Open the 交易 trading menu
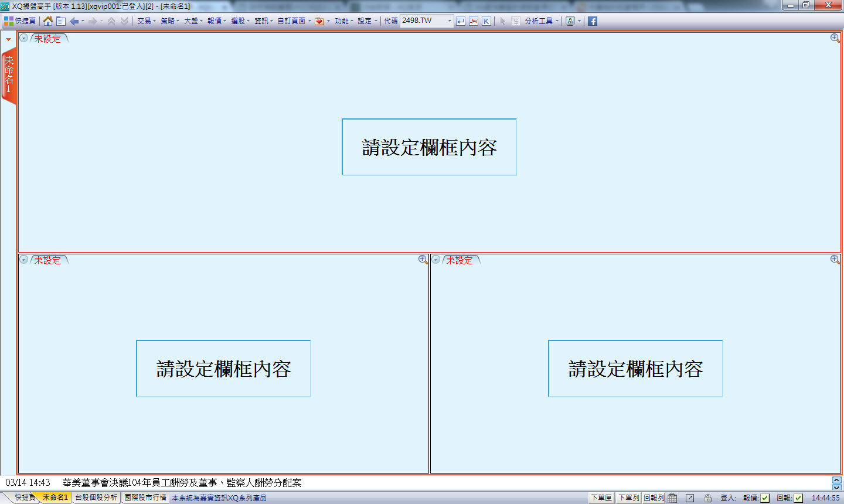Image resolution: width=844 pixels, height=504 pixels. 147,21
